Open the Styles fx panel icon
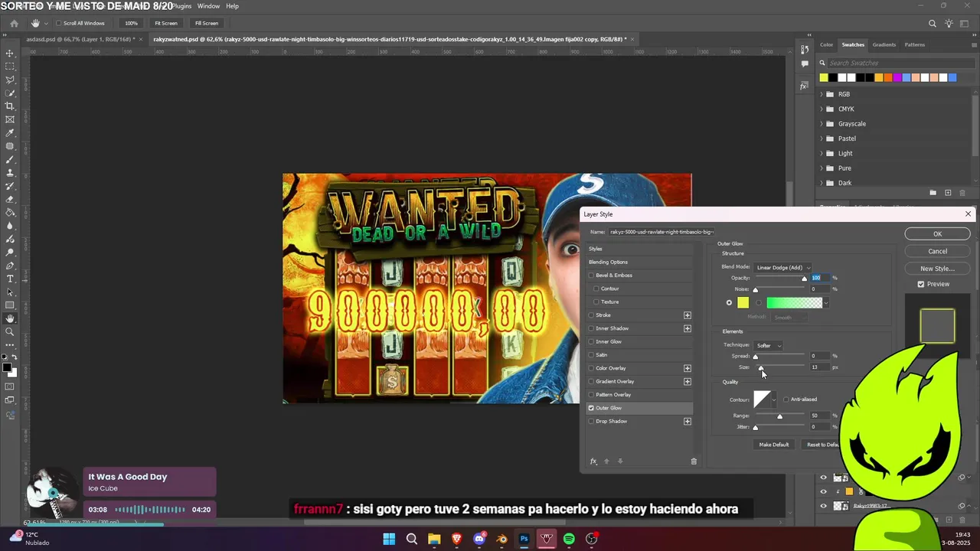 [804, 86]
